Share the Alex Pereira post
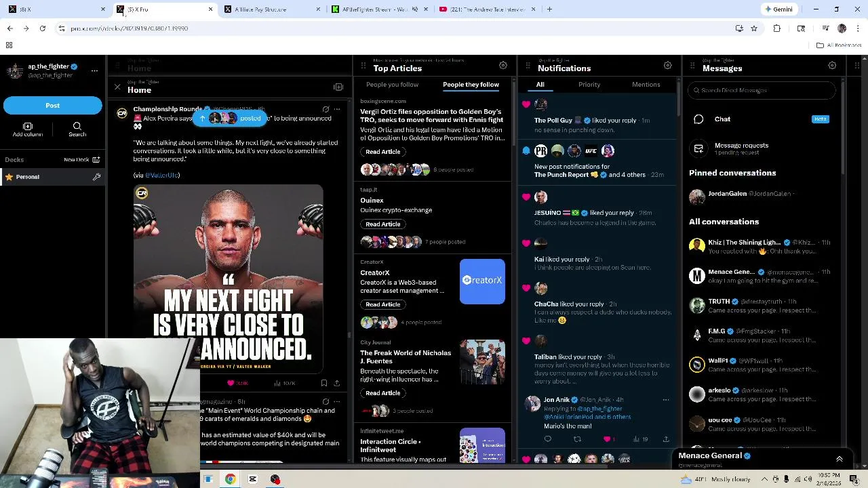 pos(336,383)
